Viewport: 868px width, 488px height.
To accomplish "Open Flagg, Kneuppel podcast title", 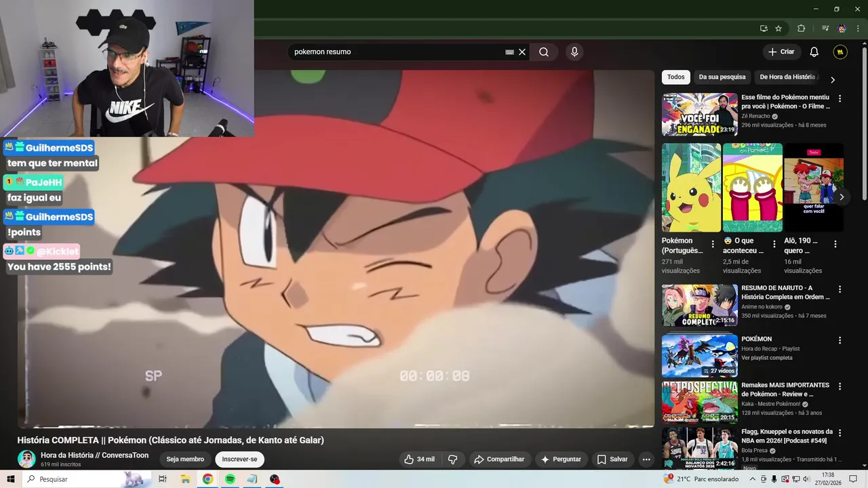I will click(787, 436).
